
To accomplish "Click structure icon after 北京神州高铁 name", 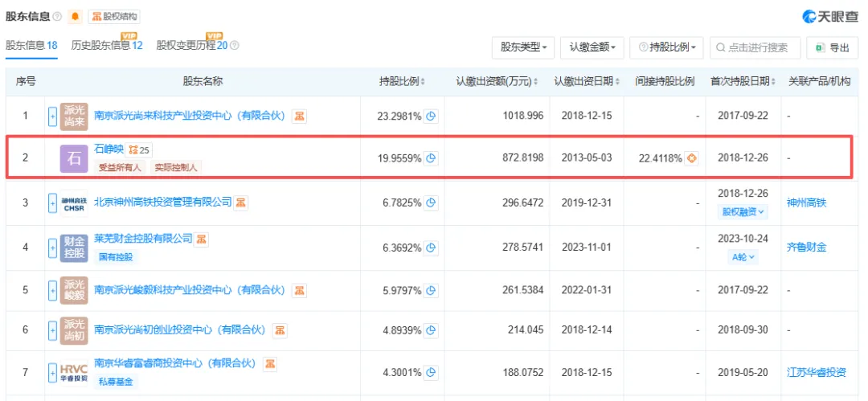I will click(x=241, y=203).
